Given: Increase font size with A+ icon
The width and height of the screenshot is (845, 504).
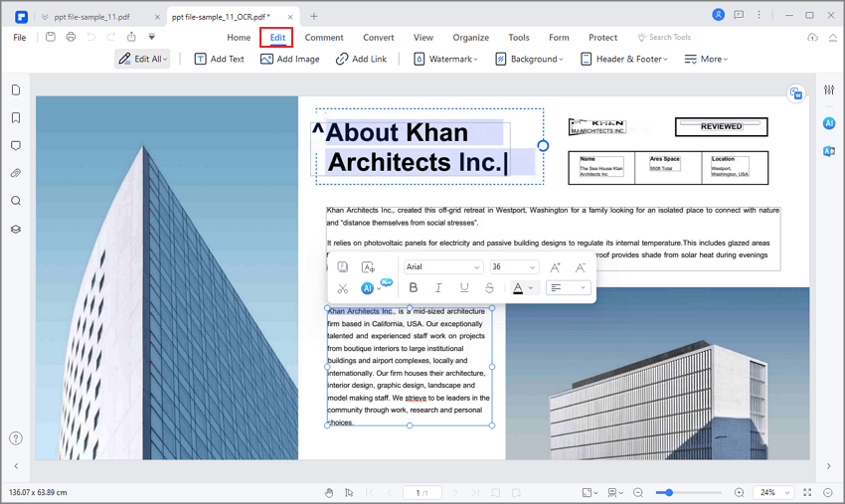Looking at the screenshot, I should click(x=555, y=266).
